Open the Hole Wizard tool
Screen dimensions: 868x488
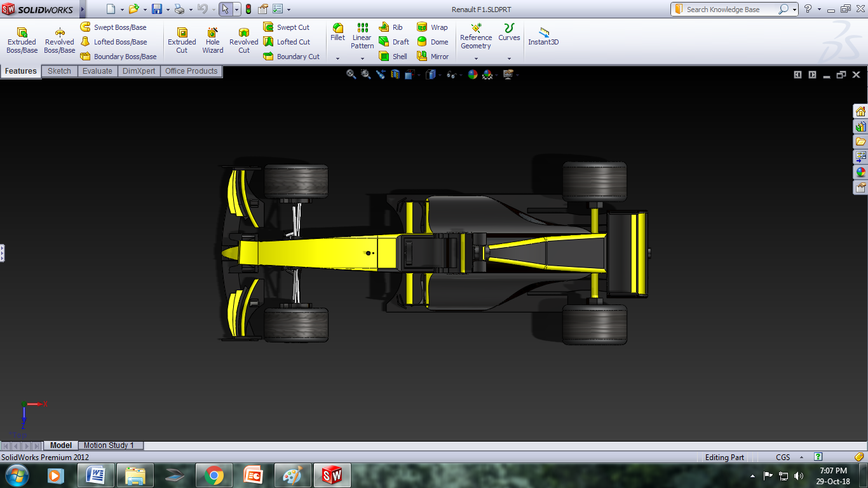(213, 39)
